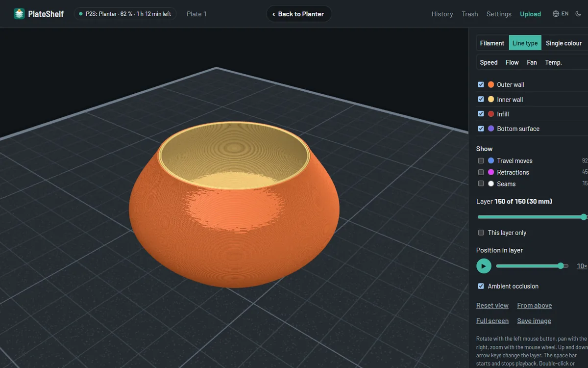This screenshot has width=588, height=368.
Task: Enable the Seams checkbox
Action: tap(481, 184)
